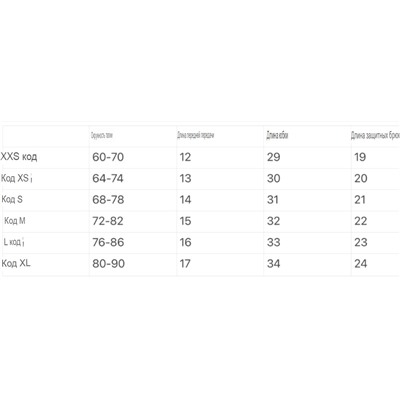Click the Длина юбки column header

(277, 135)
